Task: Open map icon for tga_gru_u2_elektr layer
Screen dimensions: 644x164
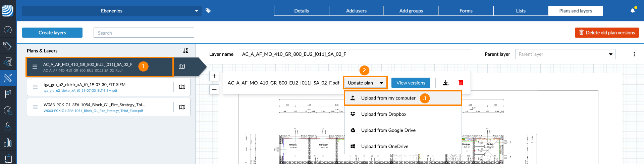Action: pyautogui.click(x=182, y=87)
